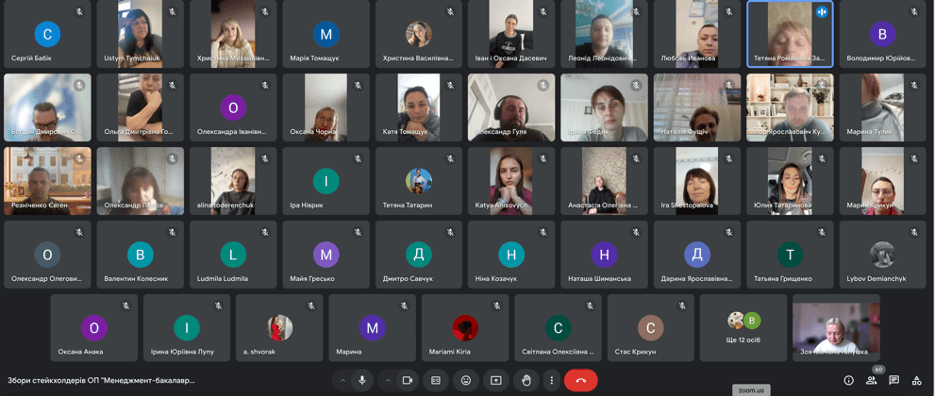Select the video tile of Резніченко Євген
The image size is (936, 396).
(48, 181)
